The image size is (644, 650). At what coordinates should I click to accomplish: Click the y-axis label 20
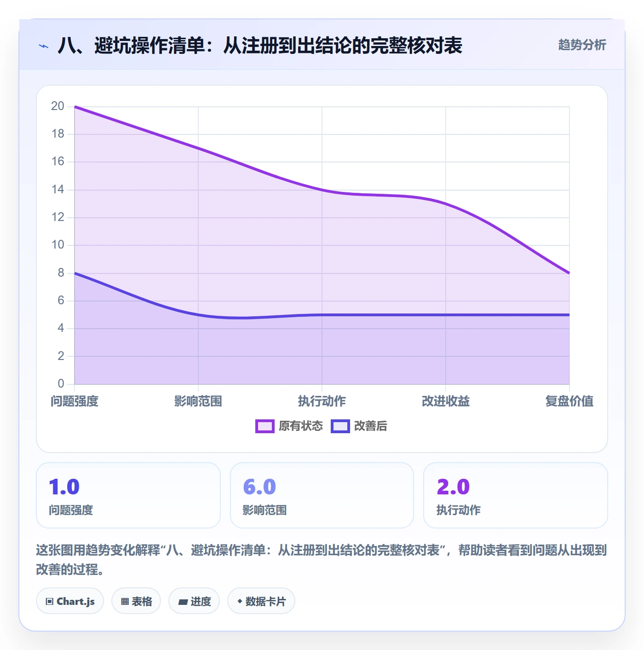(57, 106)
